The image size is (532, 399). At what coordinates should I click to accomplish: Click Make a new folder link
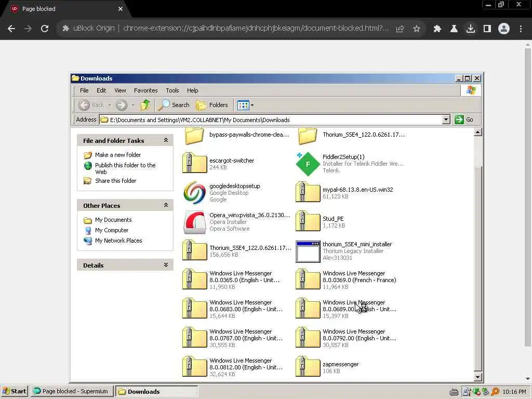pos(118,155)
